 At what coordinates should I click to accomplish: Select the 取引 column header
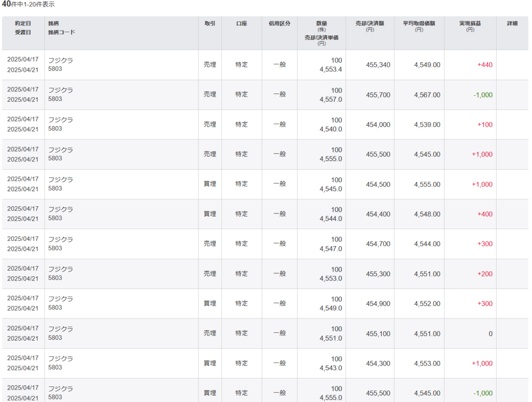[210, 23]
